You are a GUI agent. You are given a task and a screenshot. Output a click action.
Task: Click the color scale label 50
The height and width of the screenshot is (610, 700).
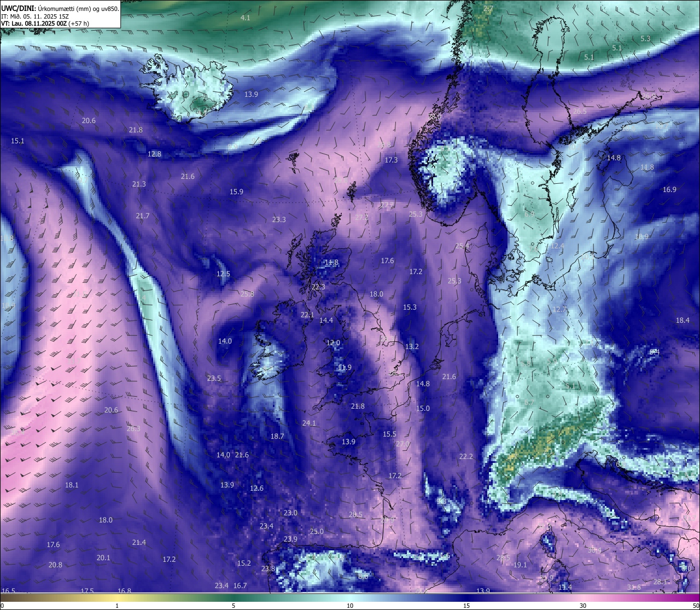click(696, 606)
